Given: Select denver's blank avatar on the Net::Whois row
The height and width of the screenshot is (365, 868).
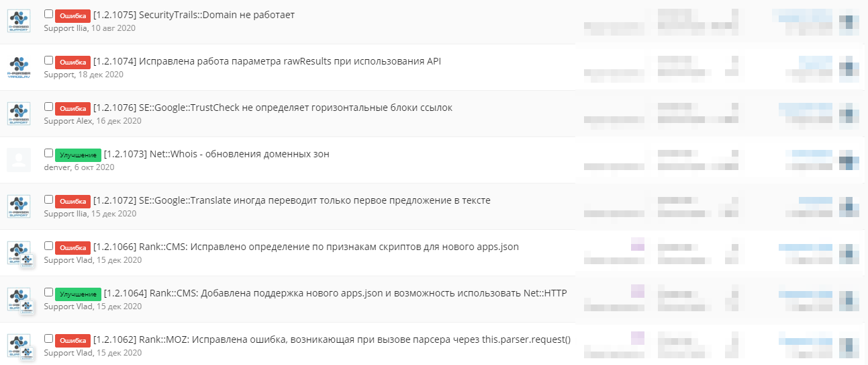Looking at the screenshot, I should [x=19, y=160].
